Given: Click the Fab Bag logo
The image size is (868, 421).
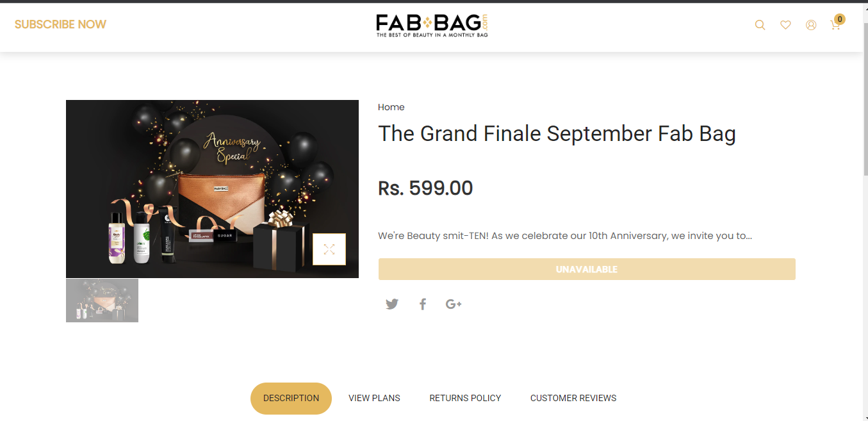Looking at the screenshot, I should pyautogui.click(x=432, y=26).
